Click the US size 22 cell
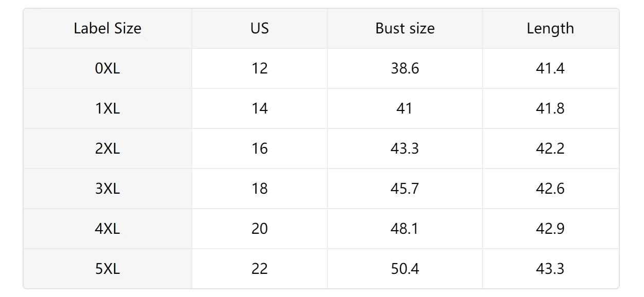Viewport: 644px width, 297px height. tap(260, 269)
